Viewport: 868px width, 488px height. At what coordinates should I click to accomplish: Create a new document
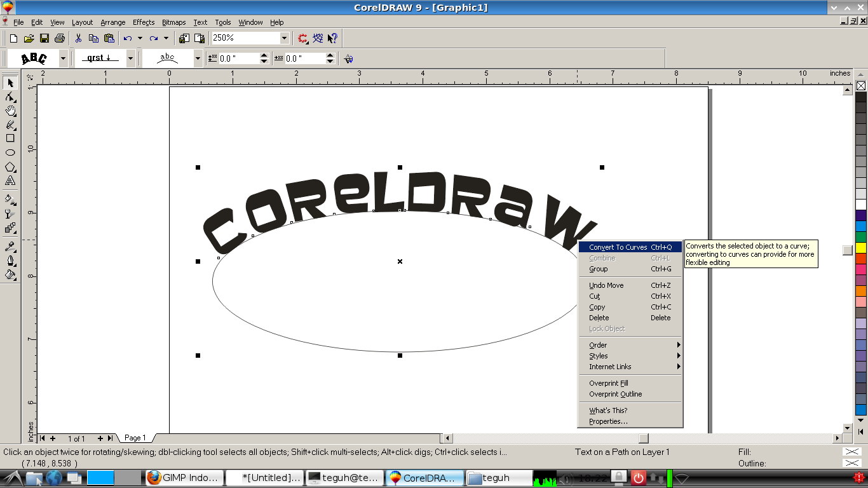tap(13, 38)
